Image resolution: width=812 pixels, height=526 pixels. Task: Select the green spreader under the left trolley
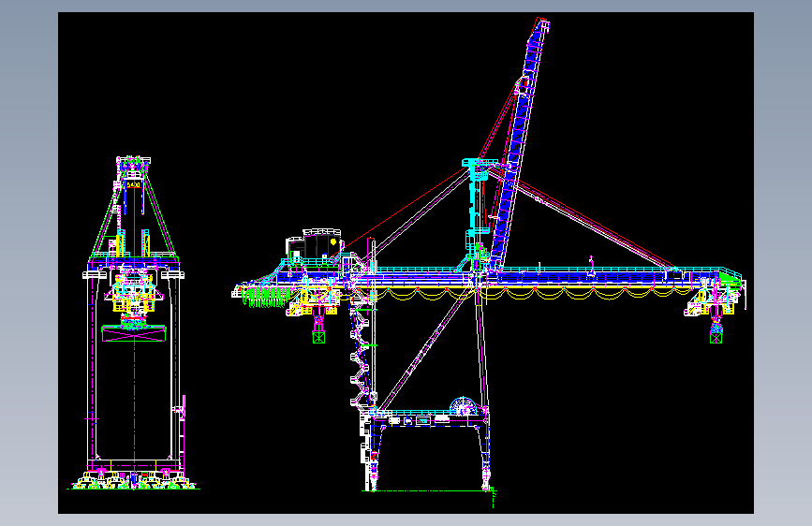coord(318,338)
